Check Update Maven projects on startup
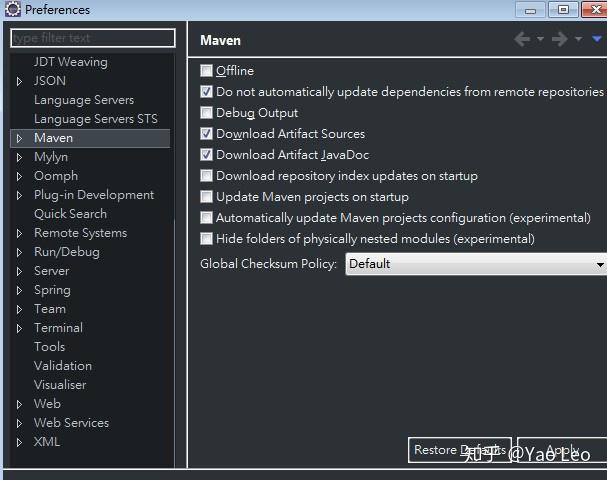The width and height of the screenshot is (607, 480). tap(206, 197)
